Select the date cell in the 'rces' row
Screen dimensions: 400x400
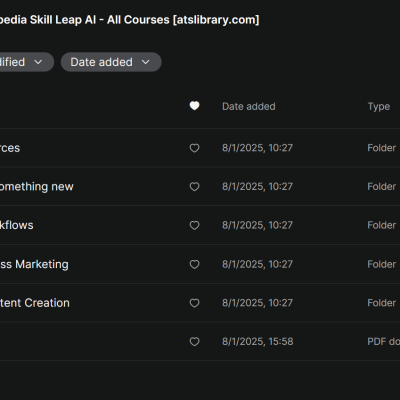click(x=257, y=148)
